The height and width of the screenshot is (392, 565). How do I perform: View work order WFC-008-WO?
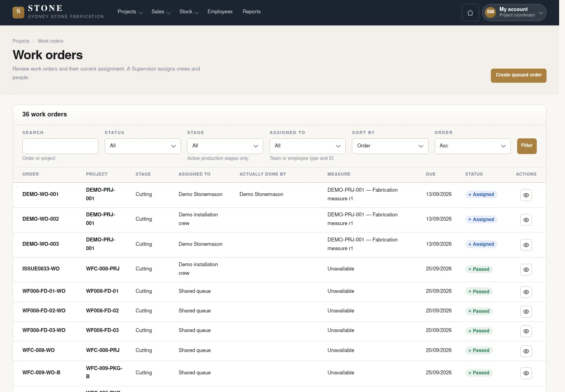[x=526, y=351]
